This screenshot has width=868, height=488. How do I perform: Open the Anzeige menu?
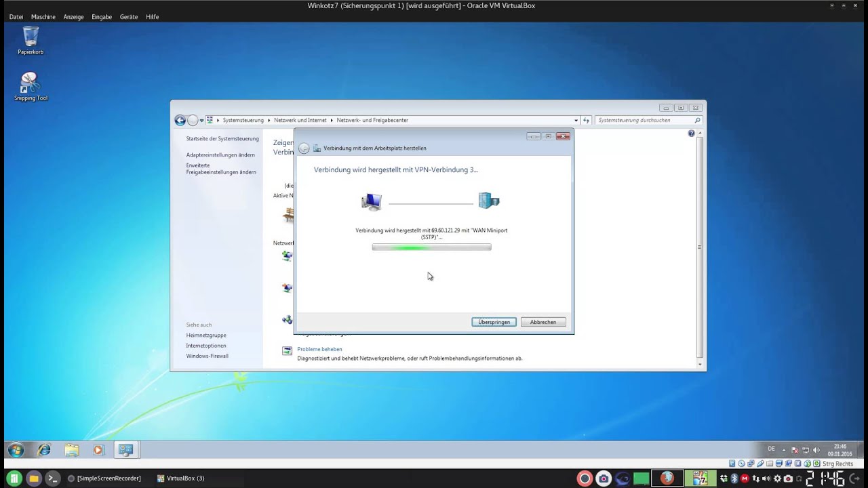[73, 16]
